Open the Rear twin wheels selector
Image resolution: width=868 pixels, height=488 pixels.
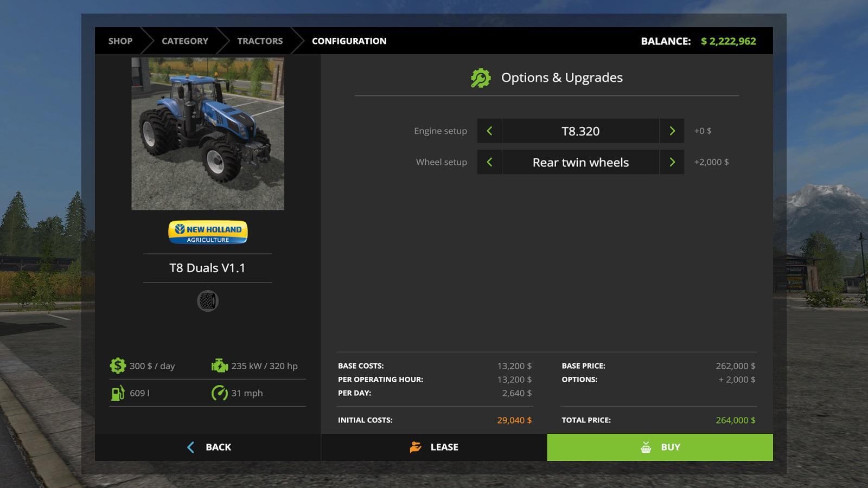pyautogui.click(x=580, y=162)
